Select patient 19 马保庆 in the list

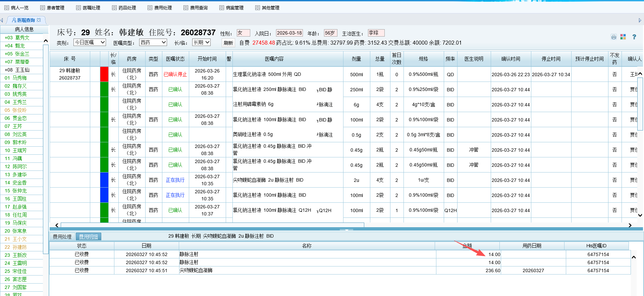tap(22, 223)
